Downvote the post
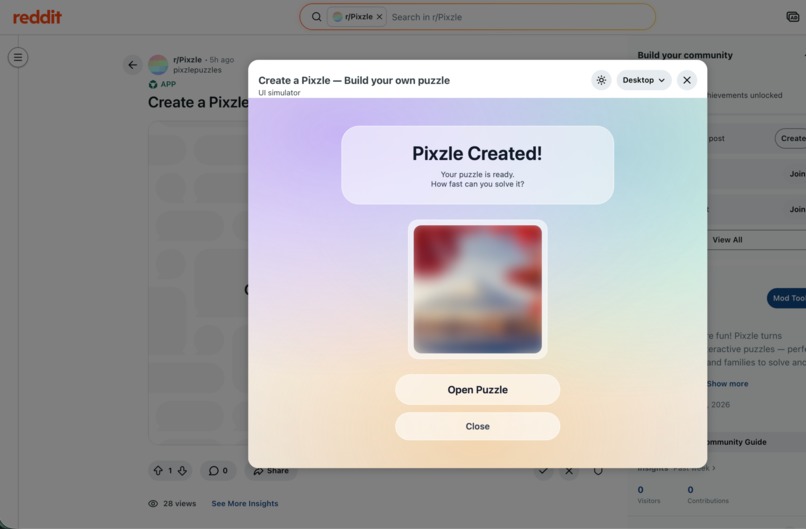806x529 pixels. coord(182,470)
